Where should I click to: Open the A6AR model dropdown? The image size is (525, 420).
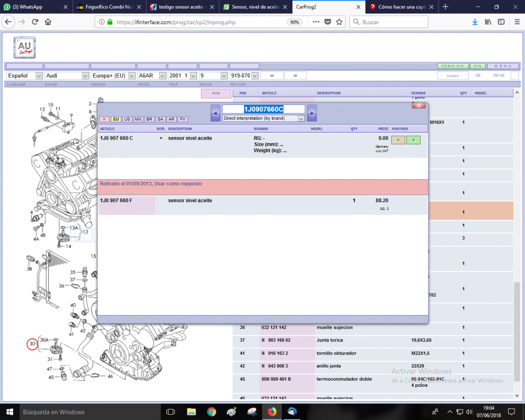tap(152, 76)
